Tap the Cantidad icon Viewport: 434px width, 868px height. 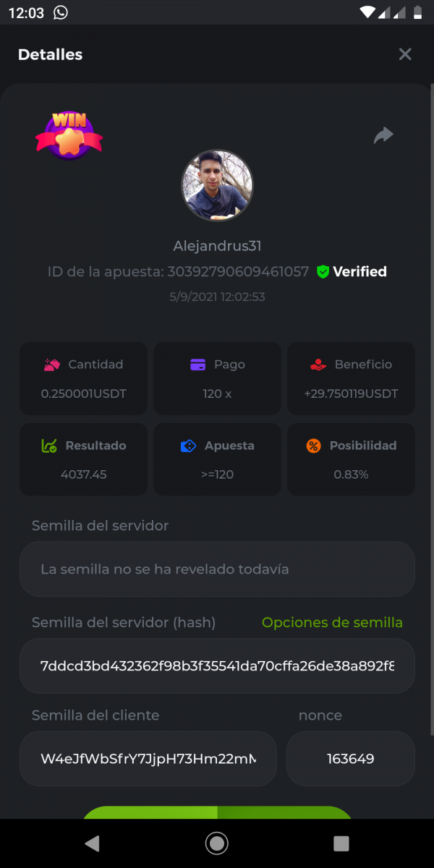[x=51, y=365]
